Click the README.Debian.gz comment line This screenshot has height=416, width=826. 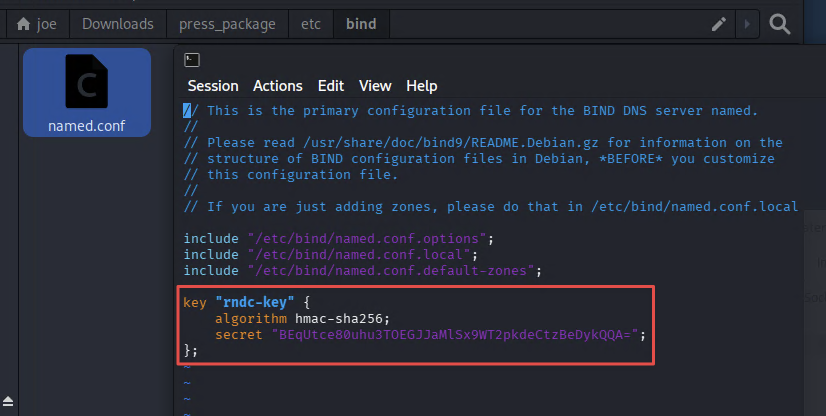(x=483, y=143)
